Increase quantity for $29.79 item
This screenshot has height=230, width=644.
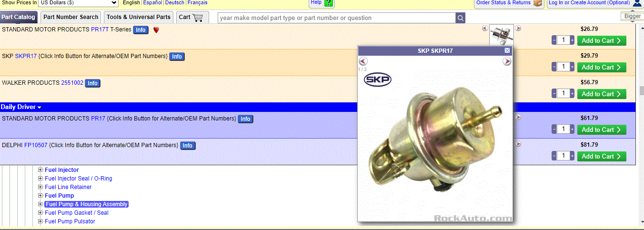click(x=572, y=67)
